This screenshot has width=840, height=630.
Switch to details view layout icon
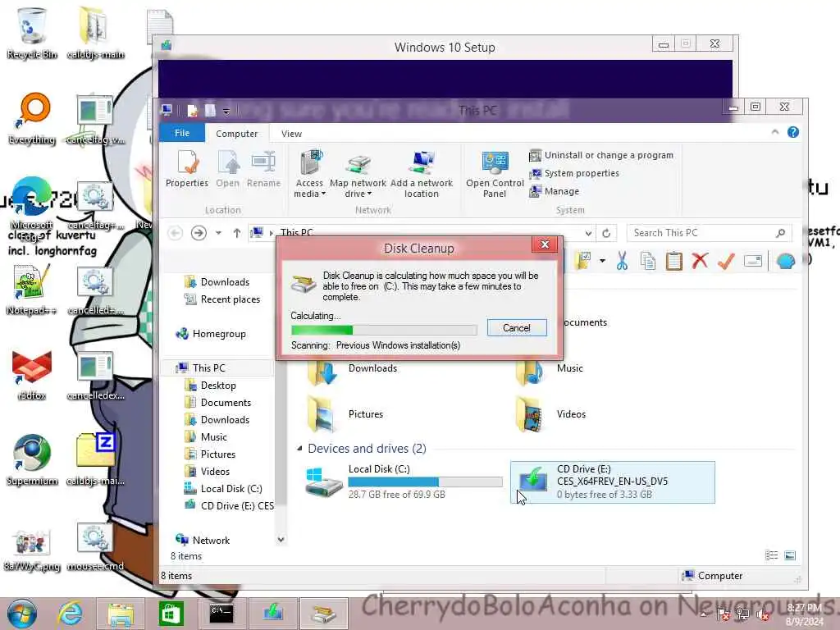click(x=771, y=555)
